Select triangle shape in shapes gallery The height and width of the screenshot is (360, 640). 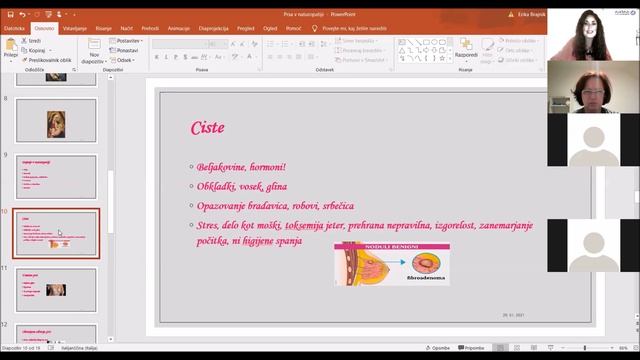pyautogui.click(x=402, y=50)
